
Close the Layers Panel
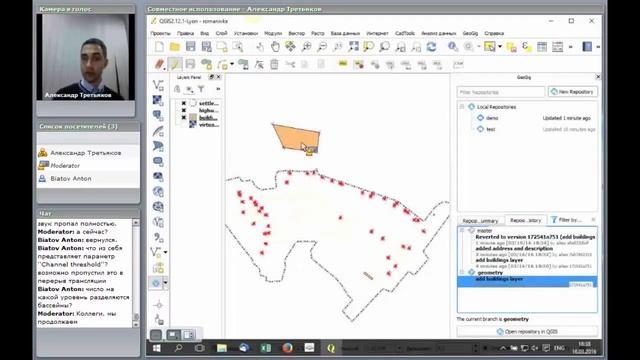(x=219, y=77)
